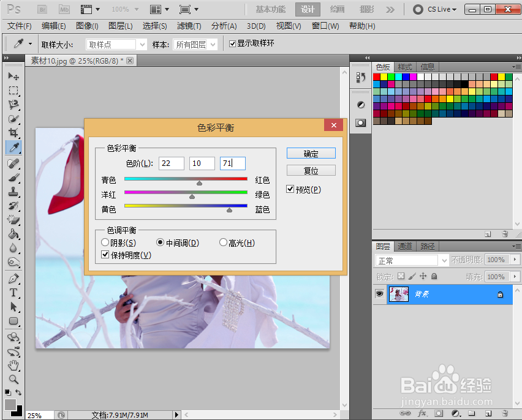Click the 青色-红色 slider handle
The height and width of the screenshot is (420, 522).
(x=199, y=183)
